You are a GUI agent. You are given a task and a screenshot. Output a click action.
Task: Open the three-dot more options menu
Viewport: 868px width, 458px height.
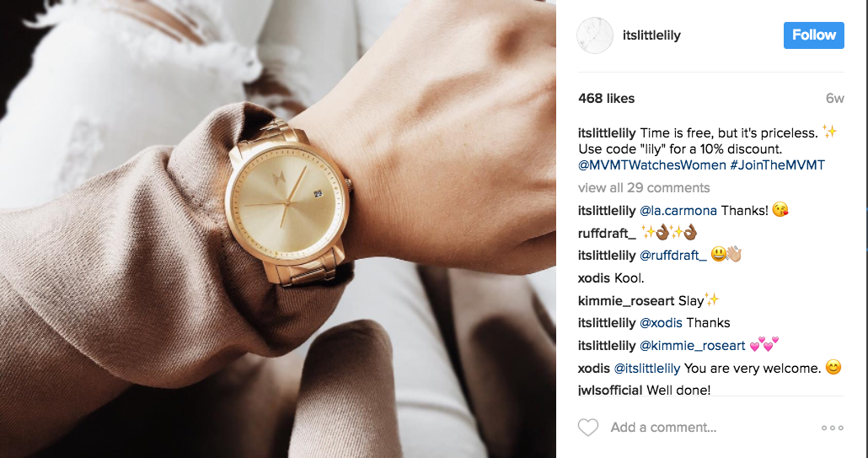(x=833, y=428)
